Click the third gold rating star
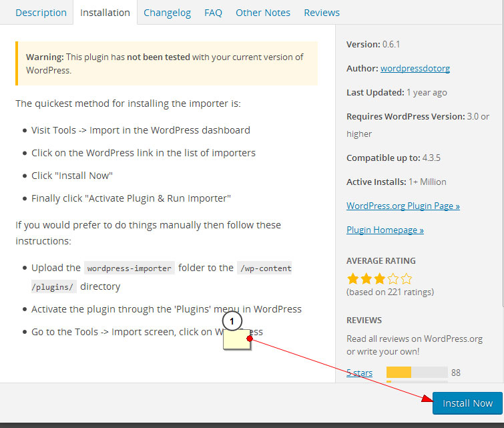This screenshot has width=504, height=428. [380, 278]
